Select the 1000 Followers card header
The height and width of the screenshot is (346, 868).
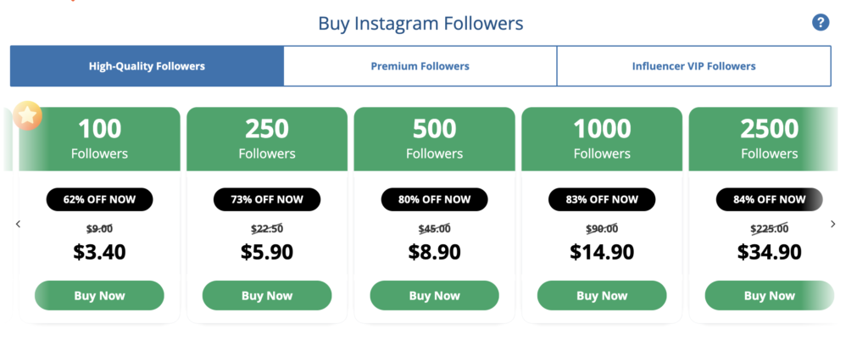[x=602, y=138]
